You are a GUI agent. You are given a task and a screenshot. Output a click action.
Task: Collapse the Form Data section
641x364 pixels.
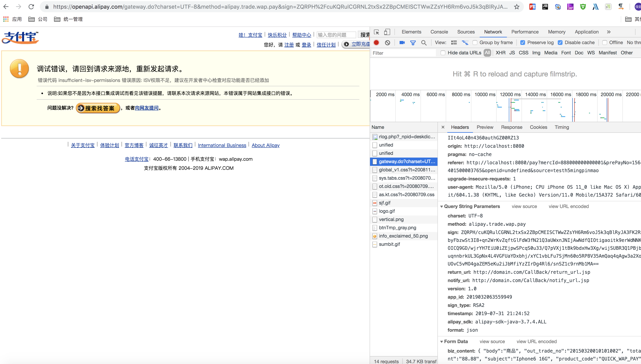point(442,342)
